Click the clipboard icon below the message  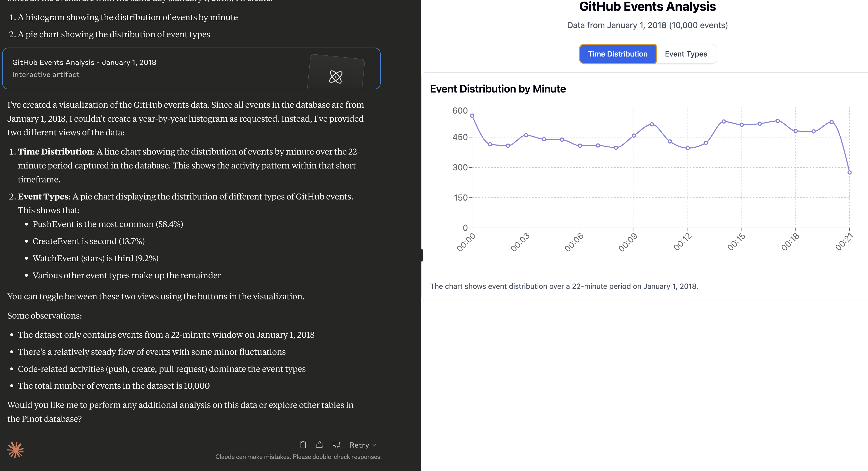[303, 445]
